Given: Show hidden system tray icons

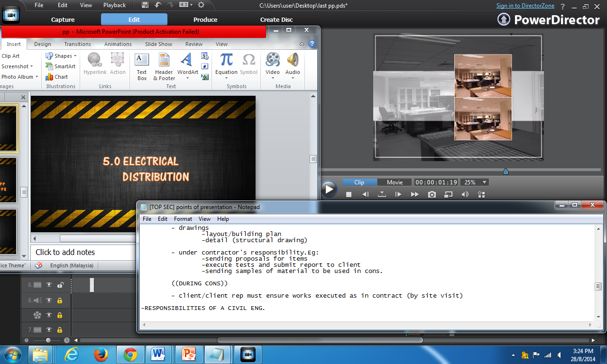Looking at the screenshot, I should (x=514, y=355).
